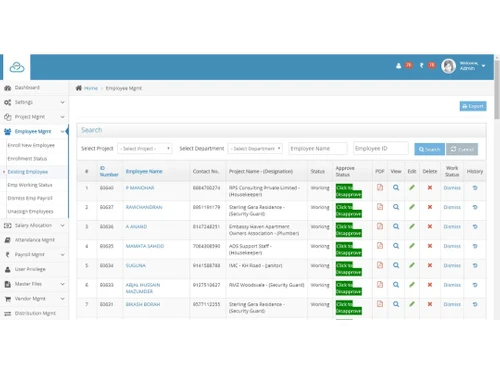Toggle approve status for MAMATA SAHOO

tap(348, 249)
